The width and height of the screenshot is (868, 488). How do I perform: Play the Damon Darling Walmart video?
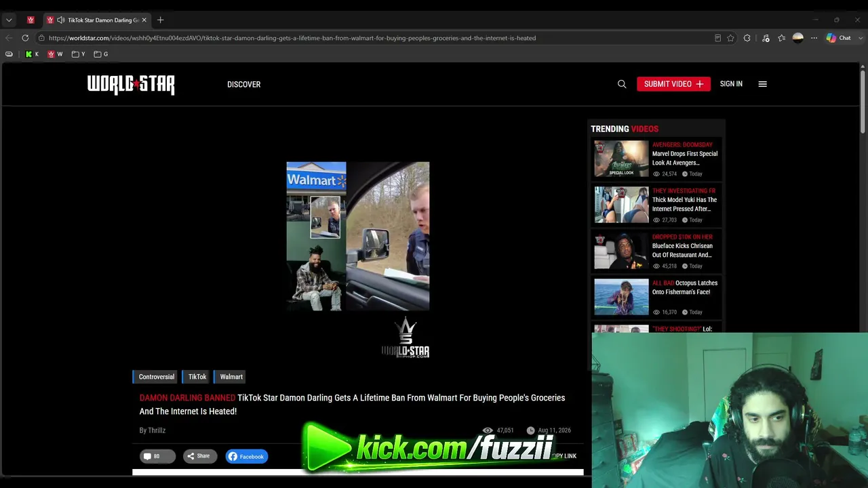click(x=358, y=236)
